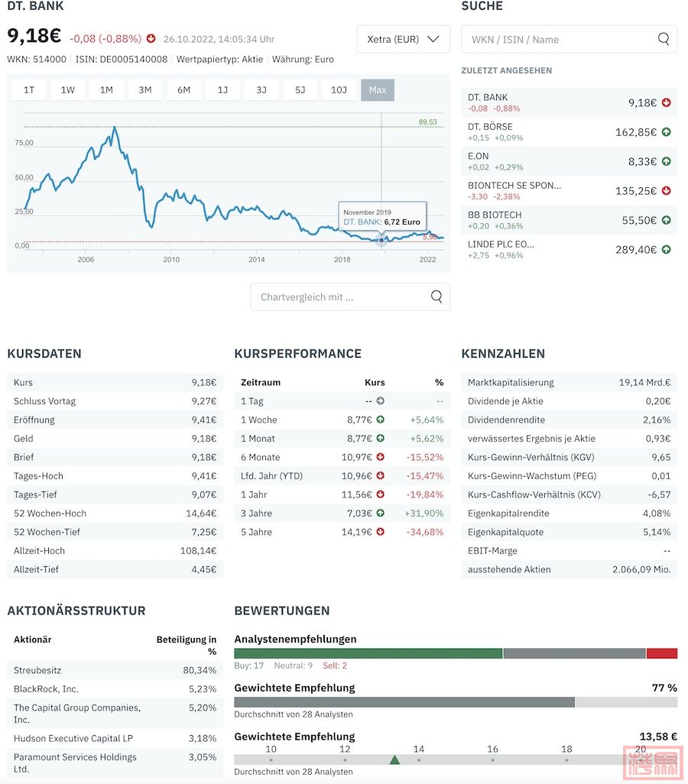Click Marktkapitalisierung value 19,14 Mrd.€

pos(644,383)
